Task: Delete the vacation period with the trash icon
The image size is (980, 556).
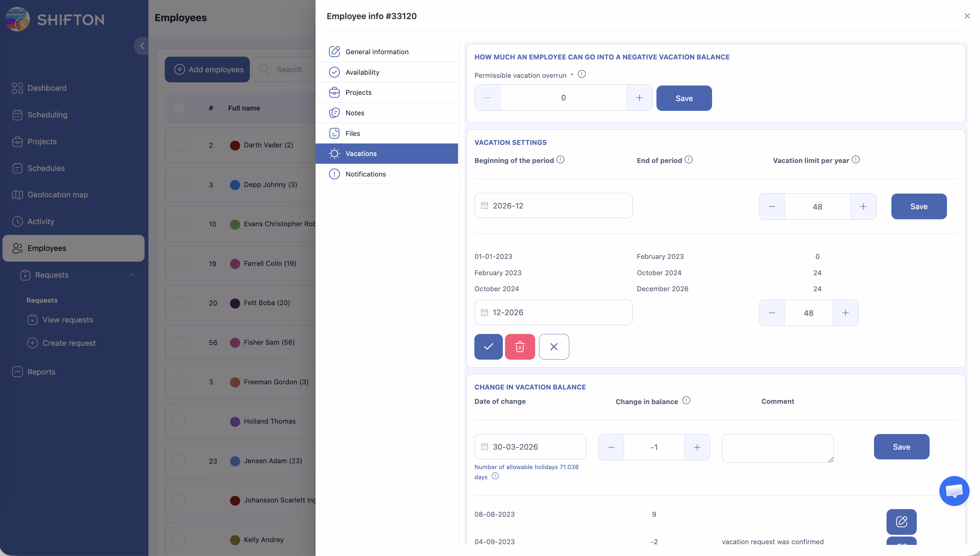Action: point(520,347)
